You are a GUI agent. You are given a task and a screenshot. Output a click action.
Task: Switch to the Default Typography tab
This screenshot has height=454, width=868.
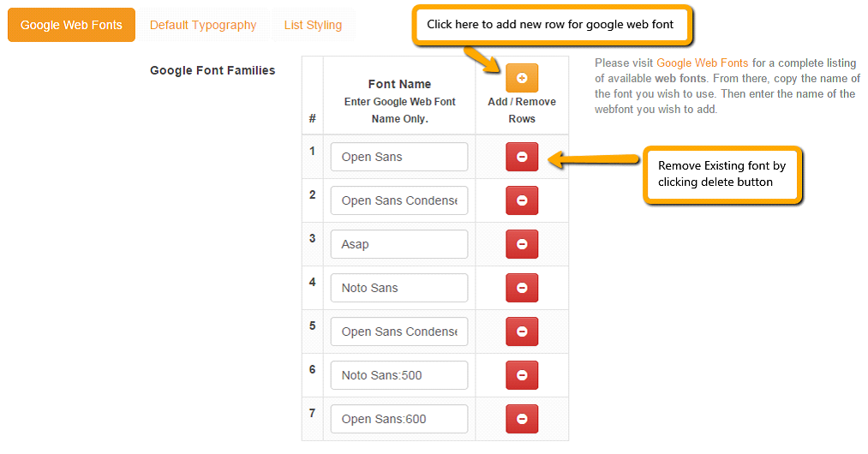click(x=203, y=25)
